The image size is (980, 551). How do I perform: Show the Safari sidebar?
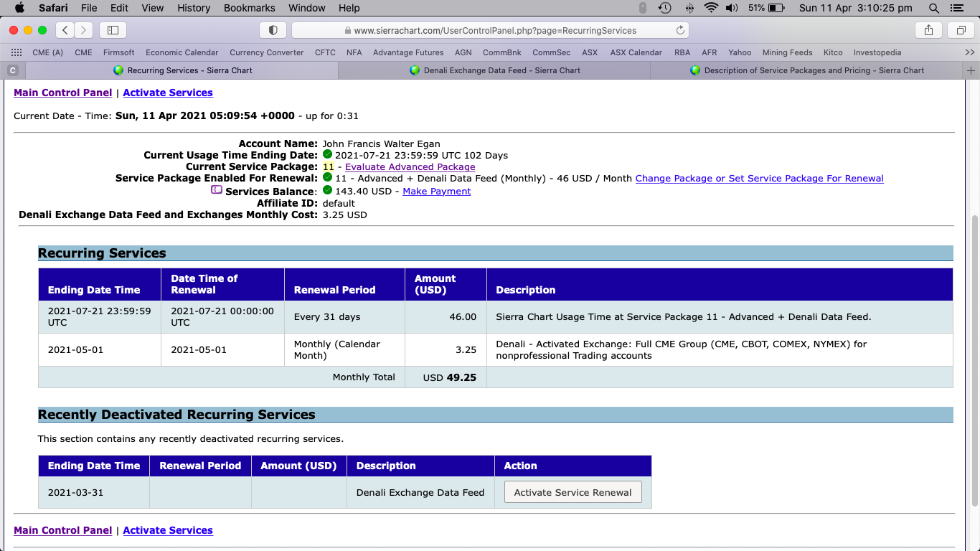point(113,30)
